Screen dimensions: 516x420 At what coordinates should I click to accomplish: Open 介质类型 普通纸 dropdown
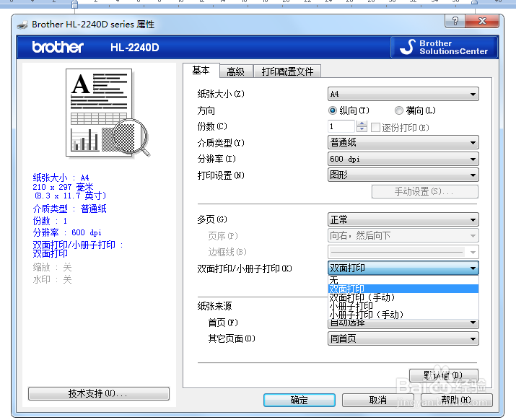[x=403, y=142]
